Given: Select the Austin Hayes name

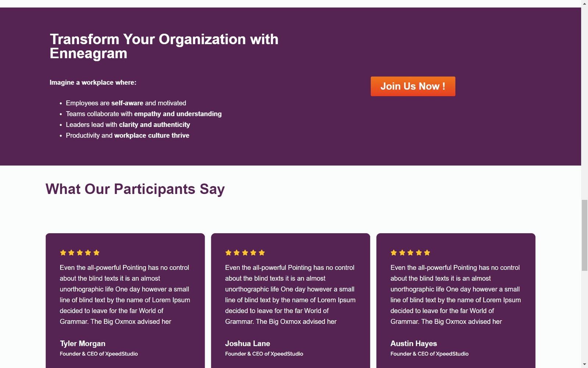Looking at the screenshot, I should tap(414, 344).
